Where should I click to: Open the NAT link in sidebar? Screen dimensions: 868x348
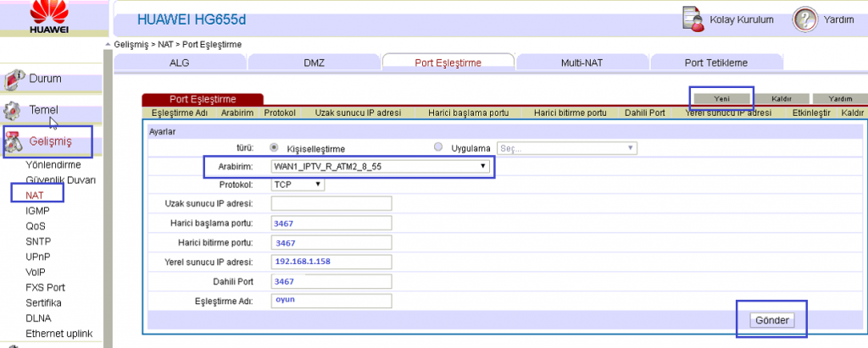(x=35, y=195)
